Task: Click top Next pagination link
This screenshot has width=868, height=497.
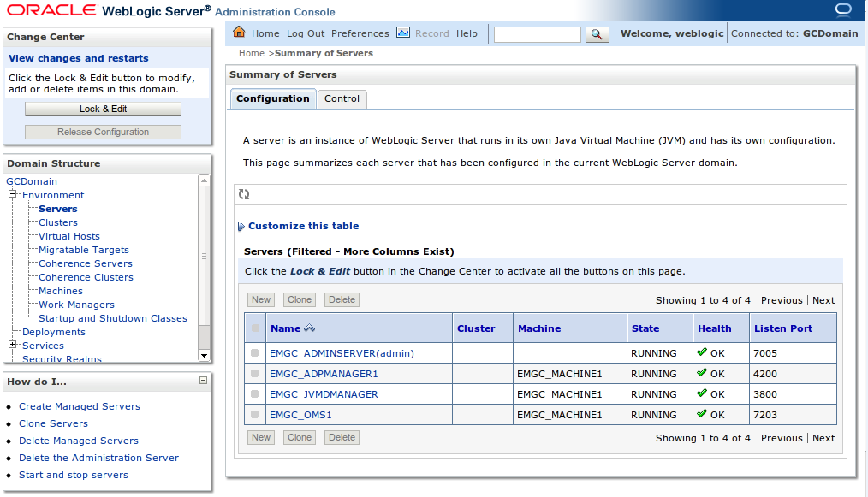Action: [823, 300]
